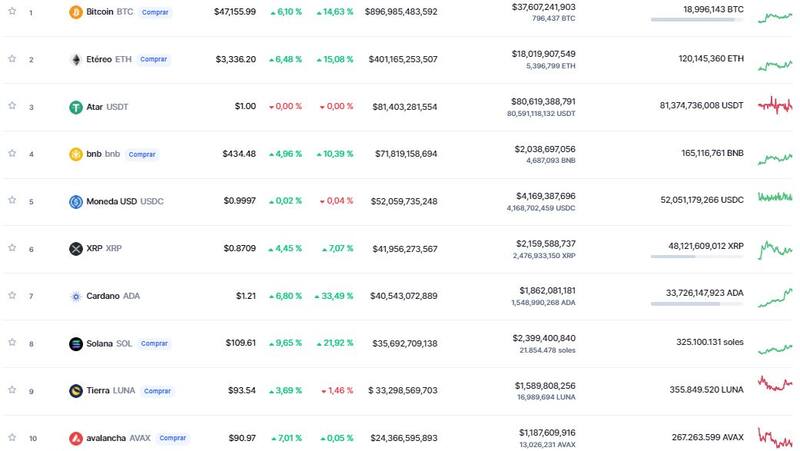Click the green Tether USDT logo
800x451 pixels.
pyautogui.click(x=75, y=107)
